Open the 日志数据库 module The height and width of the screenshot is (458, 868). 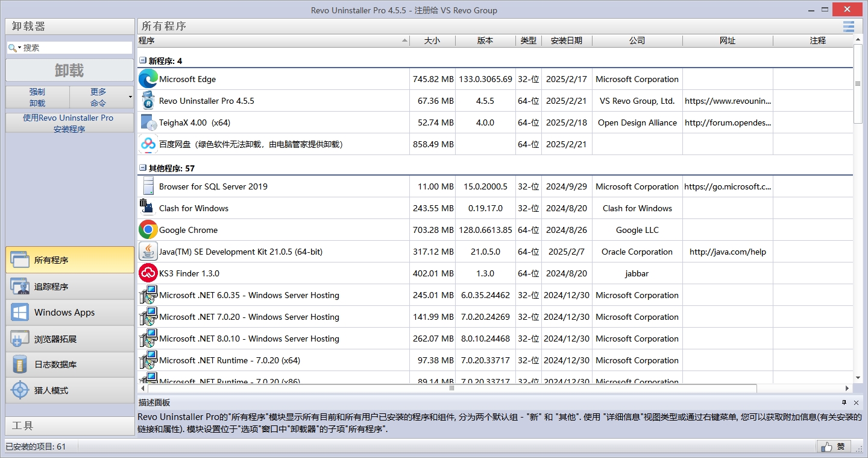(70, 364)
